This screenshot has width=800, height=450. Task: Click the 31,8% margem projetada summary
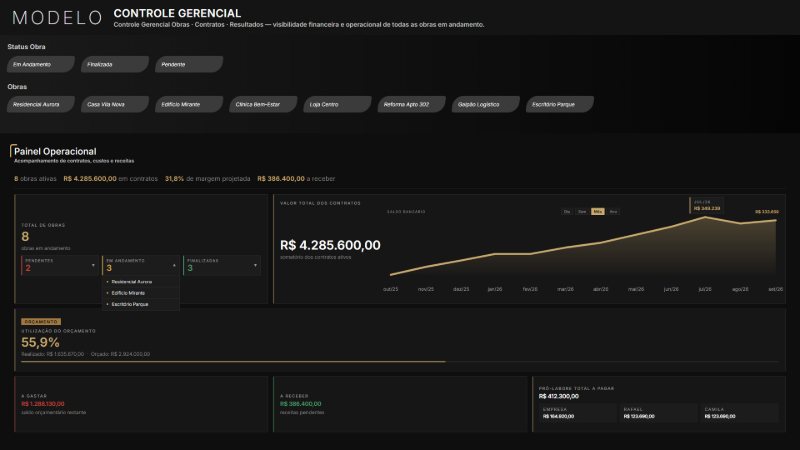point(208,179)
